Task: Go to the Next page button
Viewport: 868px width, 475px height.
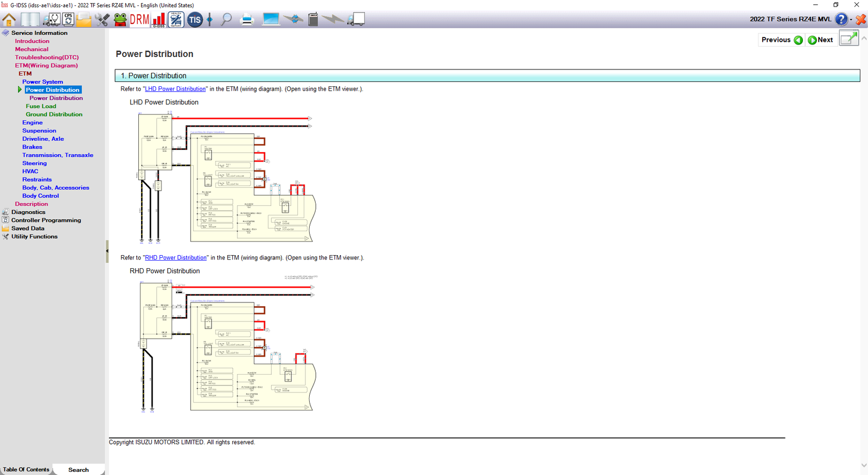Action: [821, 40]
